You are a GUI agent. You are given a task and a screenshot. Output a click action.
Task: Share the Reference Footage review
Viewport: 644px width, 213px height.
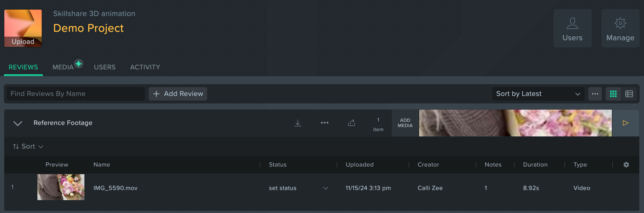(x=351, y=123)
